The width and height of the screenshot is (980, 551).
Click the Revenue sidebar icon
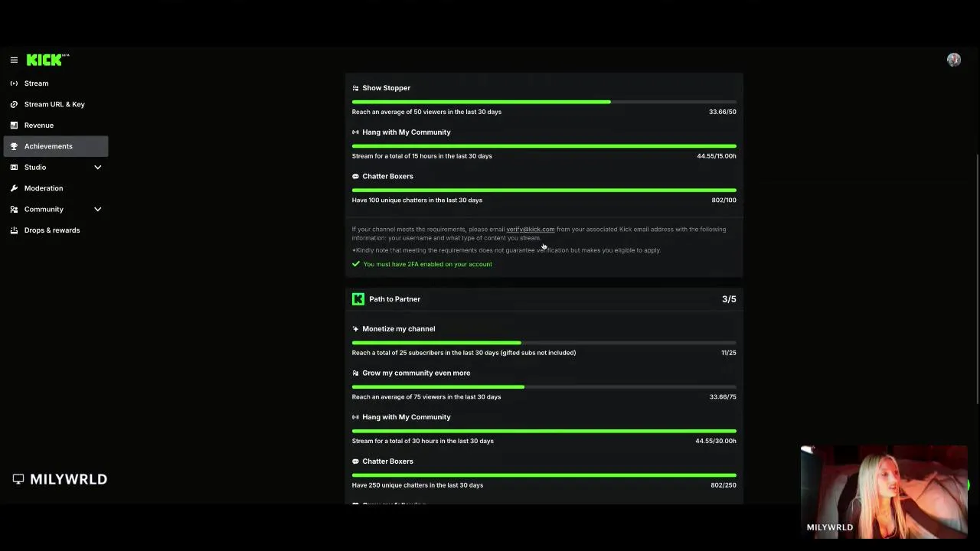click(x=14, y=126)
